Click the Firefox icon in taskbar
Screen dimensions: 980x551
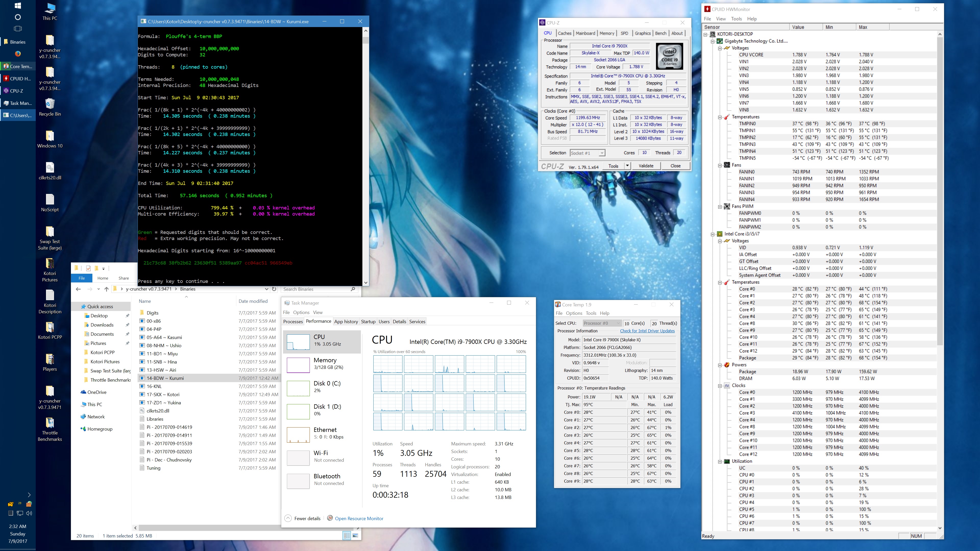click(x=18, y=54)
